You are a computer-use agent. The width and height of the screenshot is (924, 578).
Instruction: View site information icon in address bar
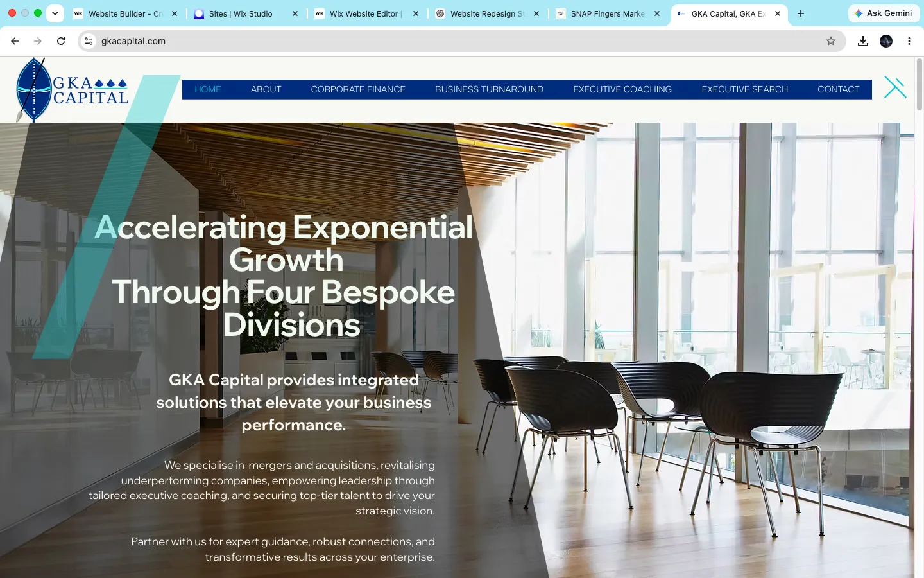tap(89, 41)
